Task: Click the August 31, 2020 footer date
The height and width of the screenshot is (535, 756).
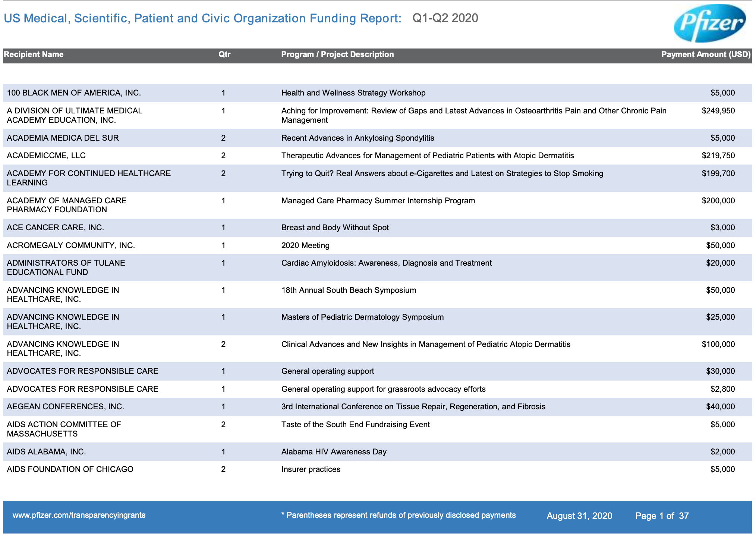Action: tap(579, 516)
